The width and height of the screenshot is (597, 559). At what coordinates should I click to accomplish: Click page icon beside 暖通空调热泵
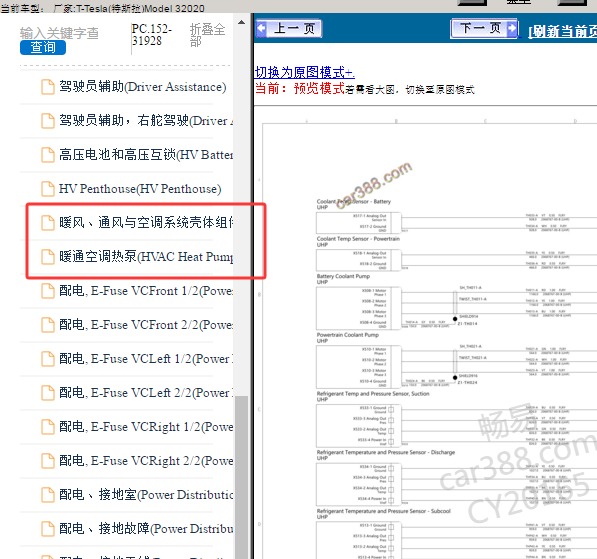[x=48, y=257]
